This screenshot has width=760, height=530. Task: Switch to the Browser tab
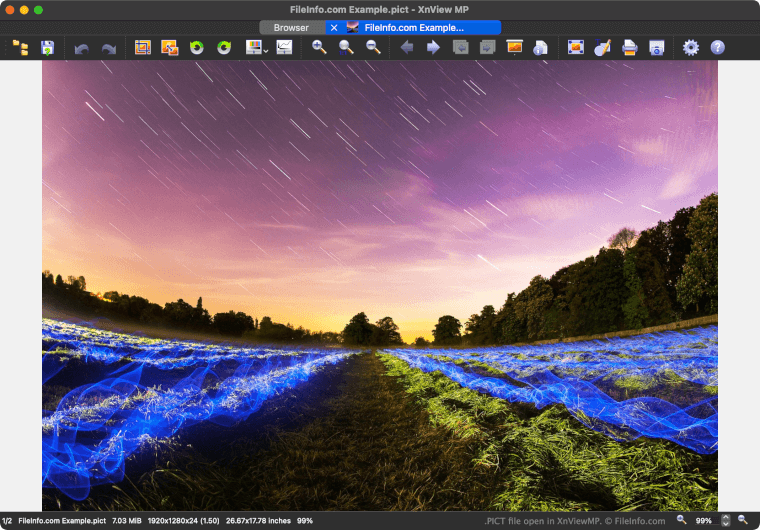point(291,28)
